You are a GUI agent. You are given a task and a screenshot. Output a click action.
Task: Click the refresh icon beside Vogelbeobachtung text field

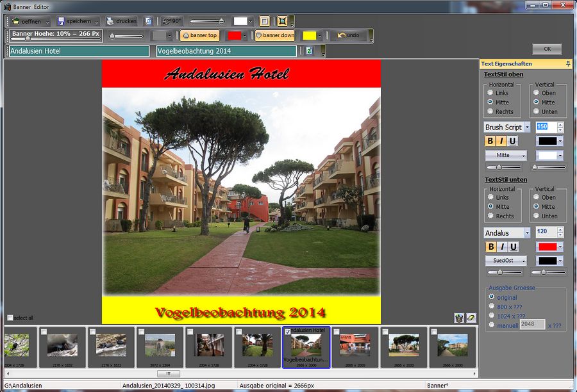[x=309, y=51]
